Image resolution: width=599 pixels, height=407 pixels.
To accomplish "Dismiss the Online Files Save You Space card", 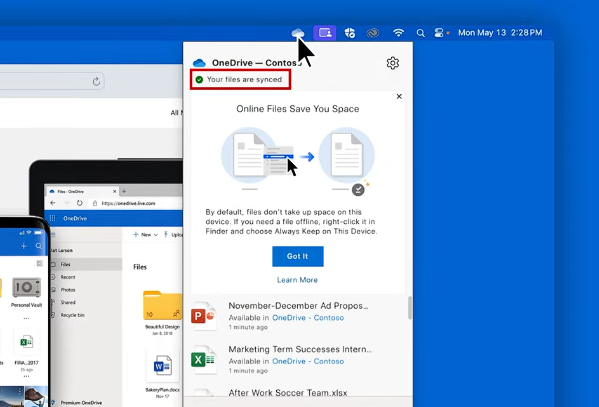I will tap(399, 96).
